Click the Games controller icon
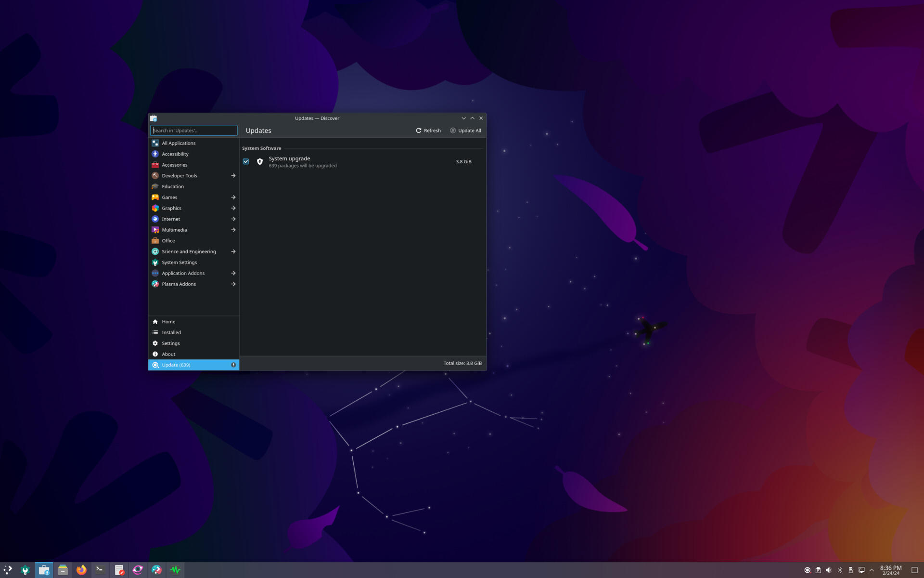This screenshot has height=578, width=924. coord(155,197)
